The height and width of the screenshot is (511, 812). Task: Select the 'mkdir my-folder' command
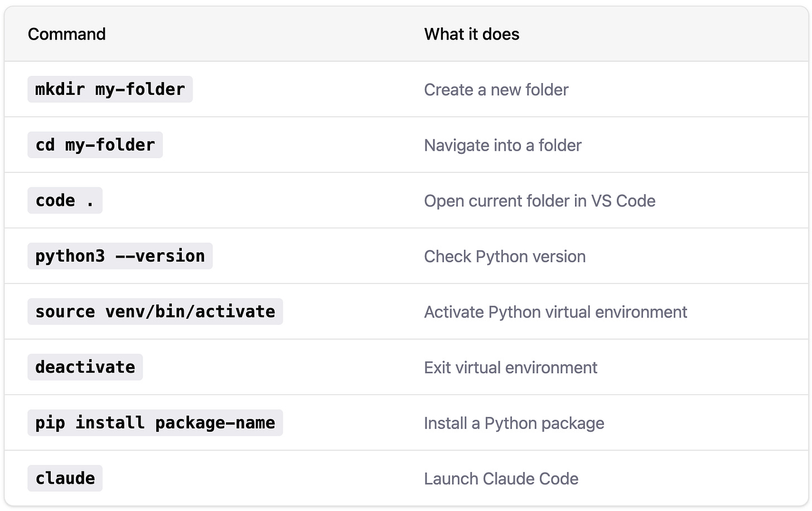[110, 89]
